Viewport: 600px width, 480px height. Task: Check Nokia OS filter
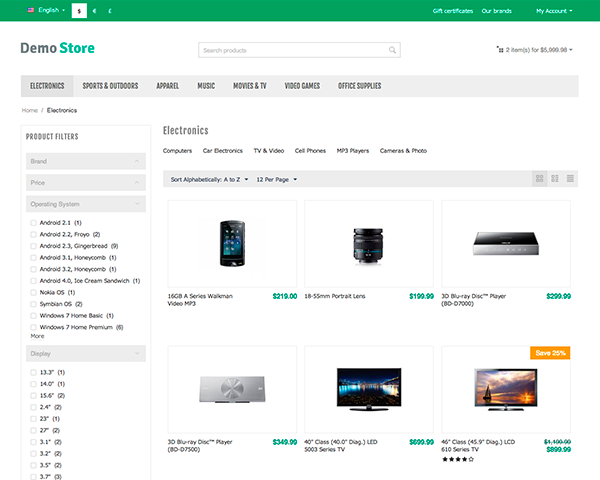click(x=33, y=292)
